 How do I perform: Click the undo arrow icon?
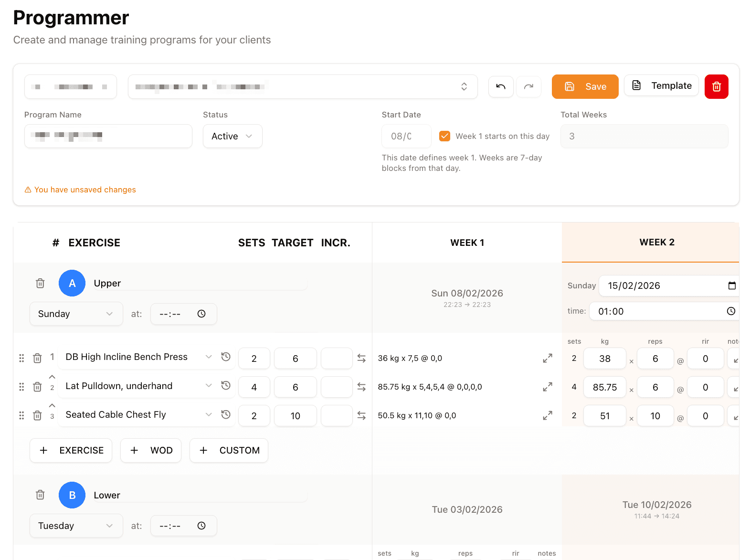click(x=500, y=86)
